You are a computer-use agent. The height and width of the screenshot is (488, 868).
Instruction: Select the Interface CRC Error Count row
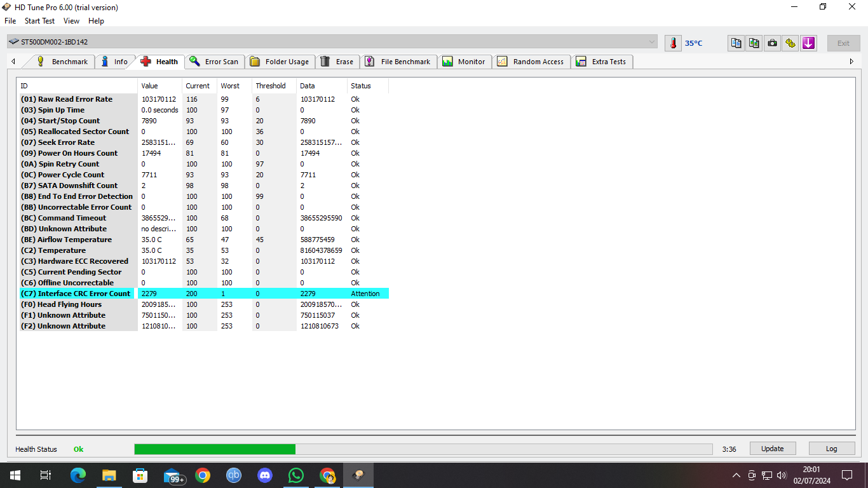(x=203, y=294)
